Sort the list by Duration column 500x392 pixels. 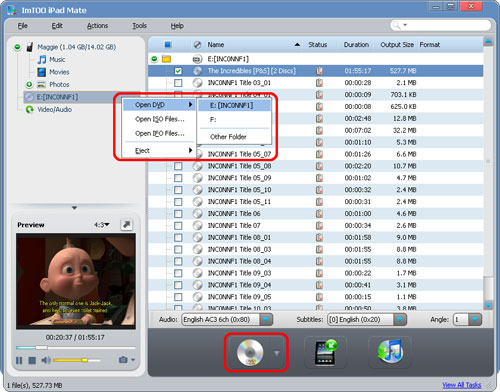click(356, 45)
